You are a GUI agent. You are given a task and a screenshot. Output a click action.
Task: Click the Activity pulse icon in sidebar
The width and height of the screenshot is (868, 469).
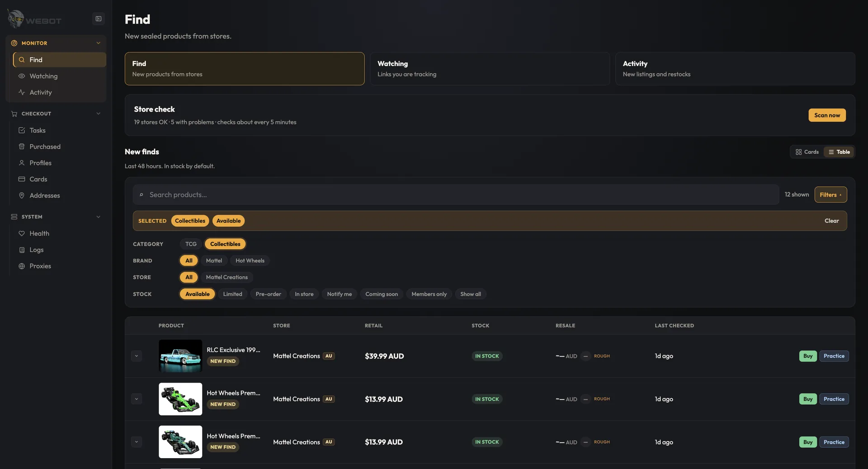22,92
